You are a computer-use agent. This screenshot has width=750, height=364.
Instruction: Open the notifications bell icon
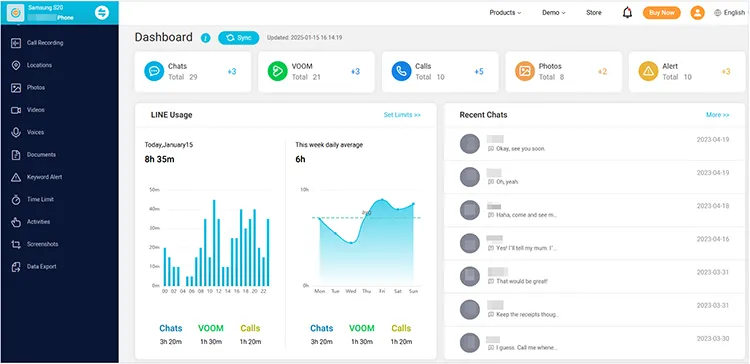coord(627,13)
